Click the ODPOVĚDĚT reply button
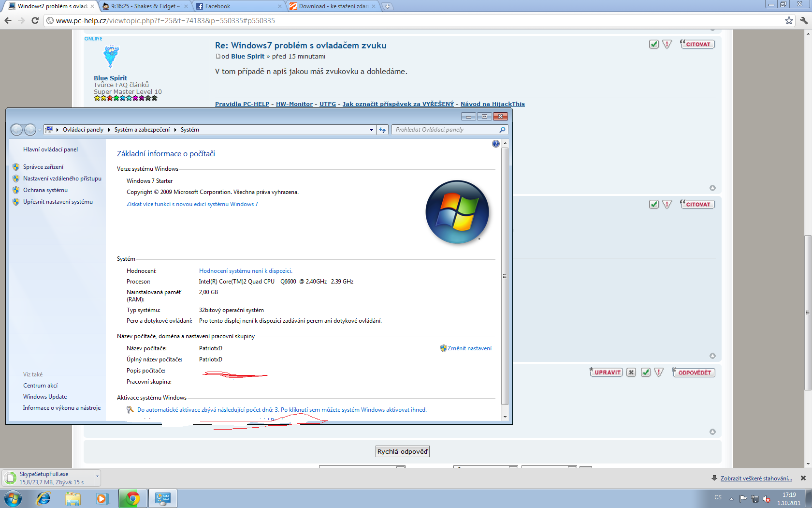This screenshot has width=812, height=508. [694, 372]
